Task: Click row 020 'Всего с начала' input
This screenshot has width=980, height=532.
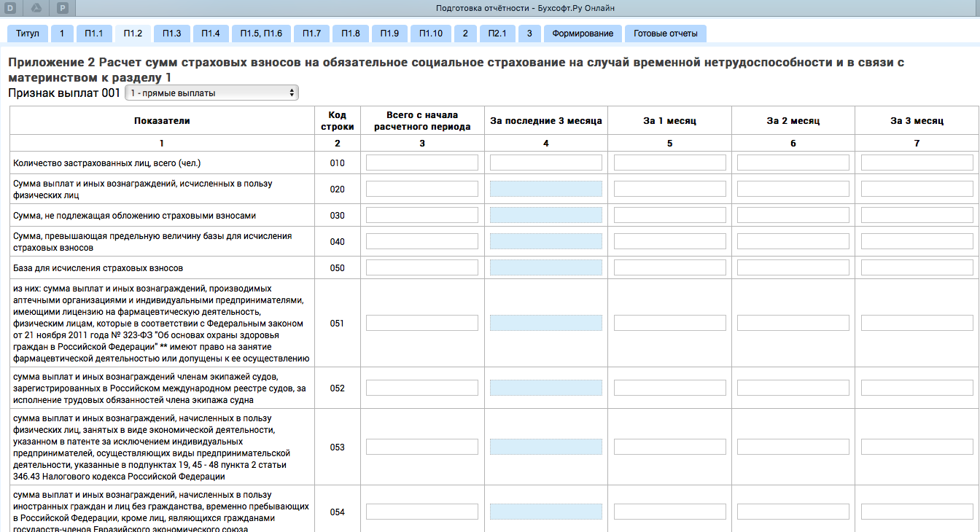Action: click(x=422, y=189)
